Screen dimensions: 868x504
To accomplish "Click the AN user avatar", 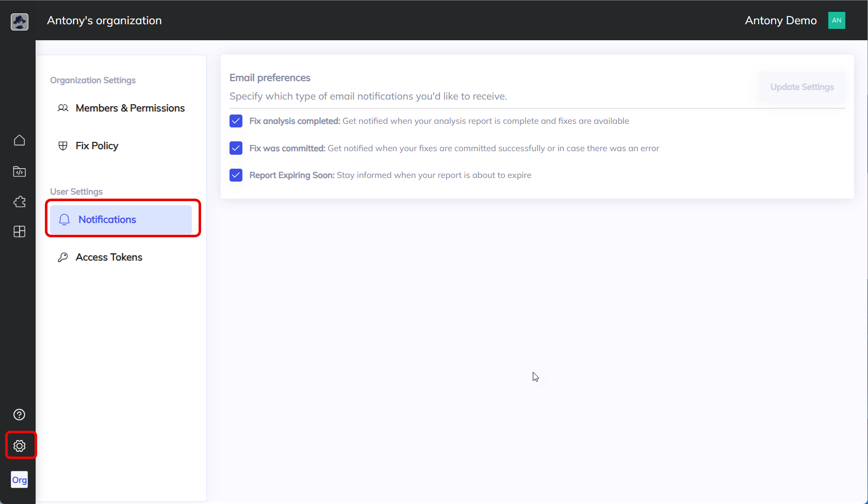I will [x=837, y=21].
